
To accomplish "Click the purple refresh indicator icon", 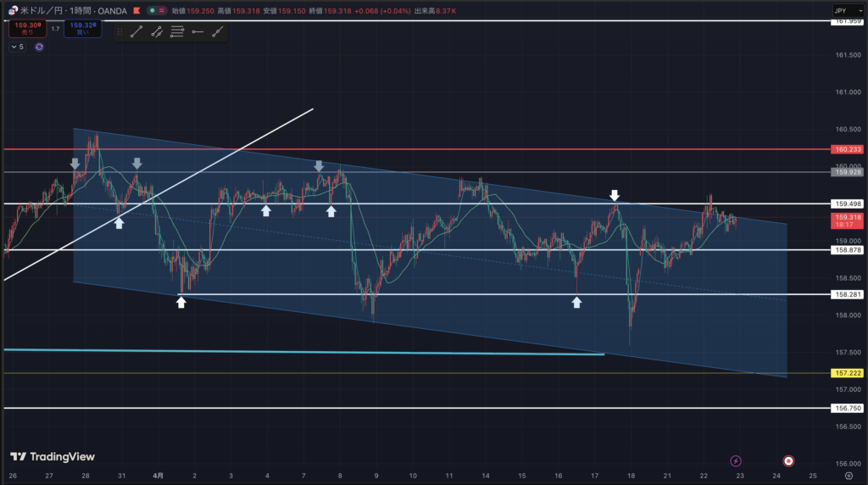I will (x=39, y=47).
